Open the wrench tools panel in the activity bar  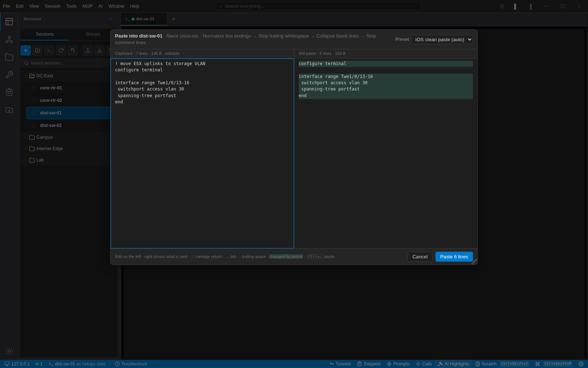[x=9, y=75]
